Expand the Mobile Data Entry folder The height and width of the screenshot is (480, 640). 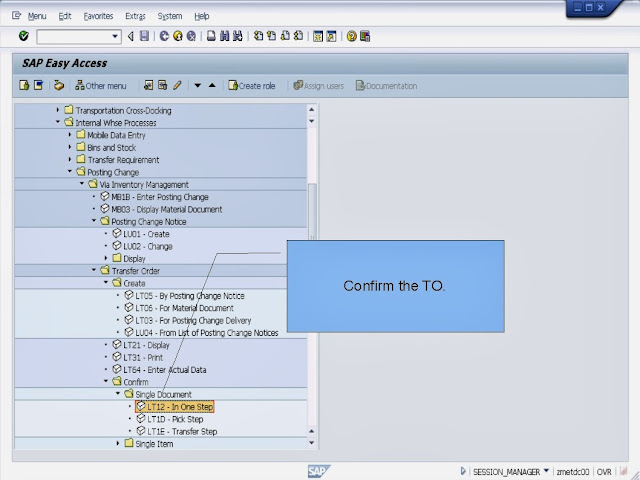[69, 134]
